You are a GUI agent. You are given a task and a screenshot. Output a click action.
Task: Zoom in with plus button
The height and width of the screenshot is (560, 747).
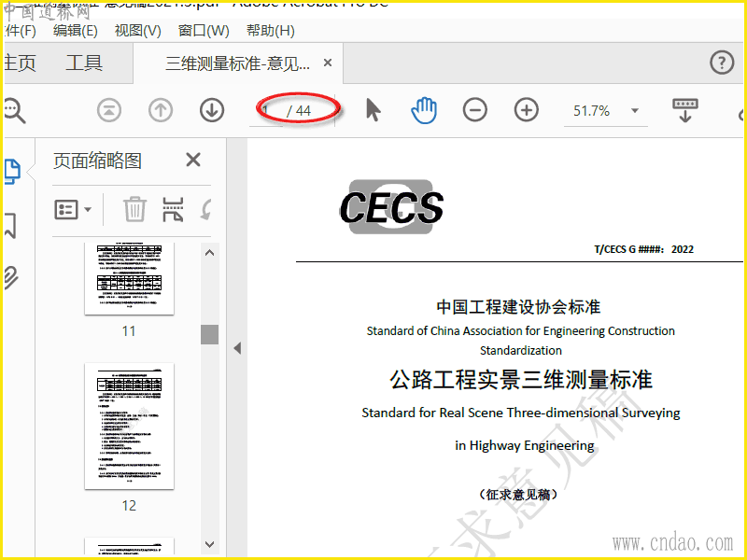click(x=527, y=110)
